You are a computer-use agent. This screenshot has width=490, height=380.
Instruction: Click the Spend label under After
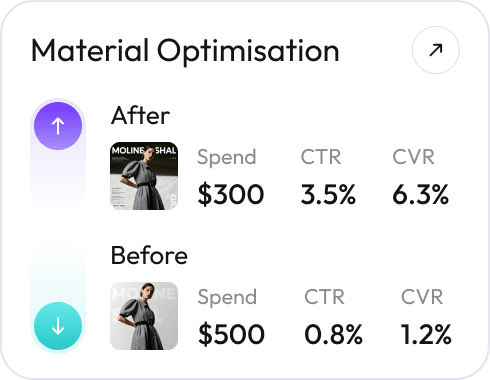(227, 157)
